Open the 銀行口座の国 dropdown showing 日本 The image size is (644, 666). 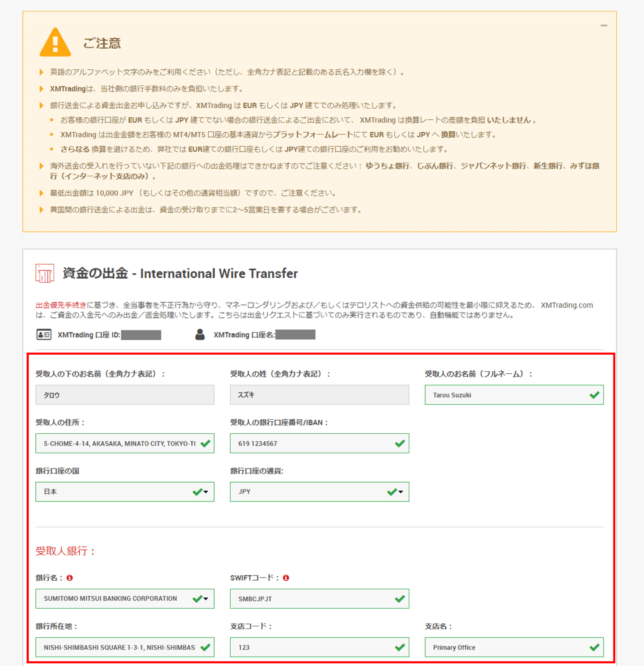point(125,492)
